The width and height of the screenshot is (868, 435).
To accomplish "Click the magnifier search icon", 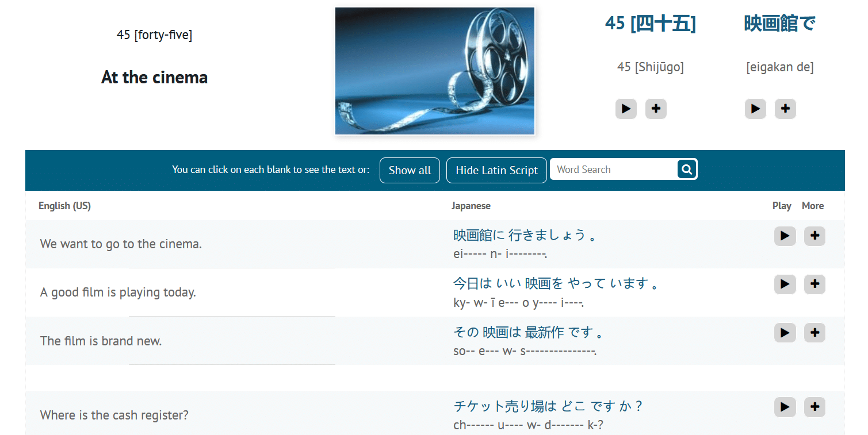I will tap(687, 170).
